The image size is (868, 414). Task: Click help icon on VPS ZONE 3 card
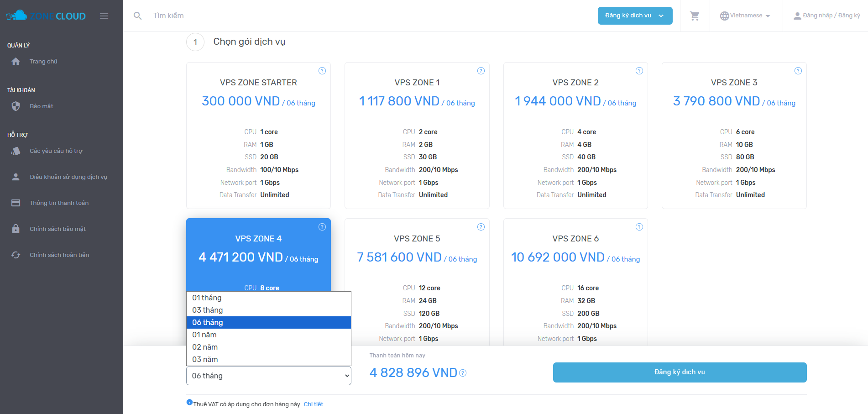coord(798,71)
